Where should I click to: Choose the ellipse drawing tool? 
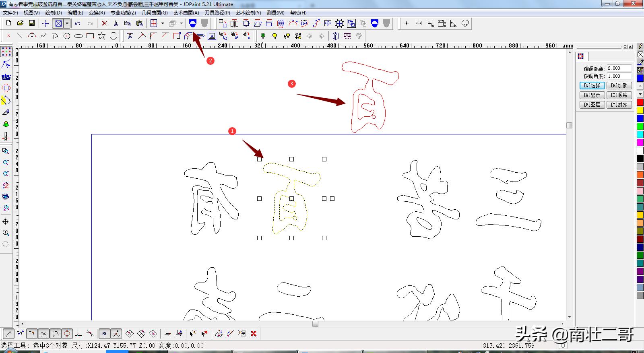click(x=78, y=36)
